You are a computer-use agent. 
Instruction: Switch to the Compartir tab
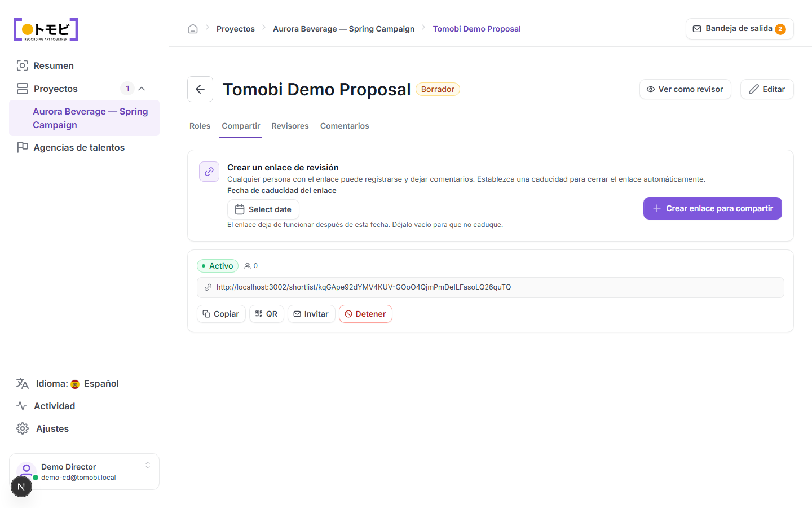(x=241, y=126)
